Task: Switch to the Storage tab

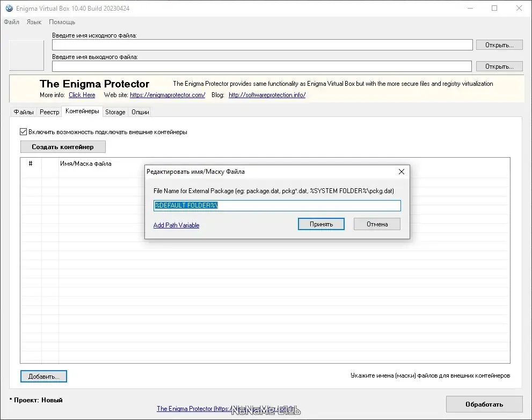Action: (115, 112)
